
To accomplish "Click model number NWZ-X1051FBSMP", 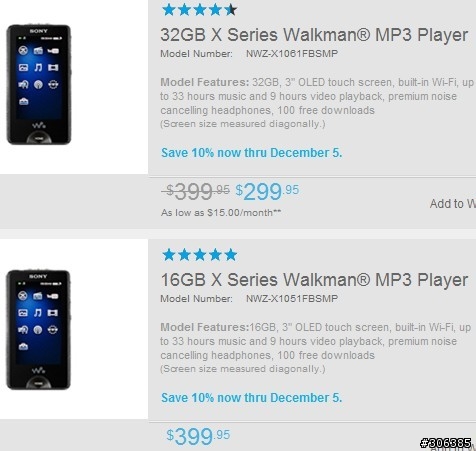I will click(292, 299).
